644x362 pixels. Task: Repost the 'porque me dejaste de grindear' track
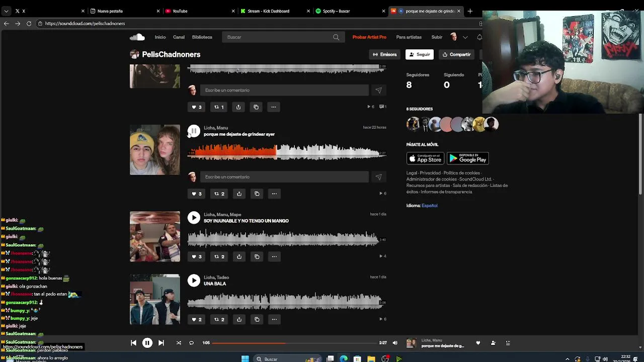pos(219,194)
